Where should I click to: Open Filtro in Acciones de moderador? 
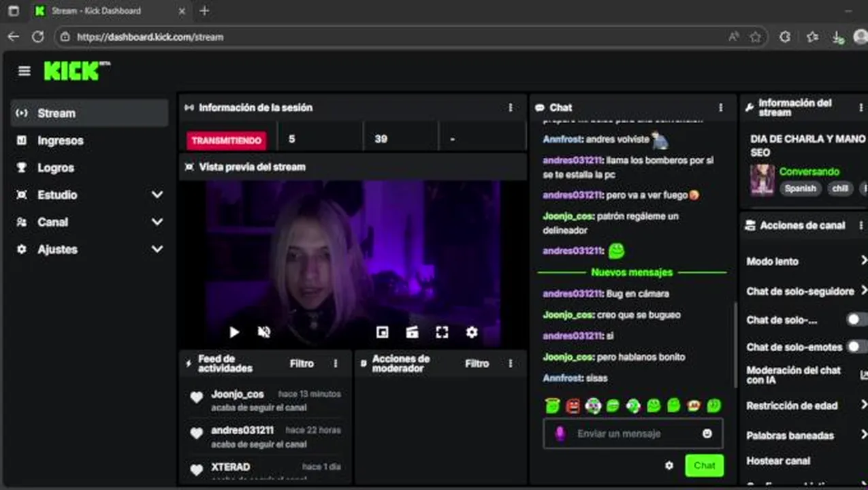click(477, 363)
